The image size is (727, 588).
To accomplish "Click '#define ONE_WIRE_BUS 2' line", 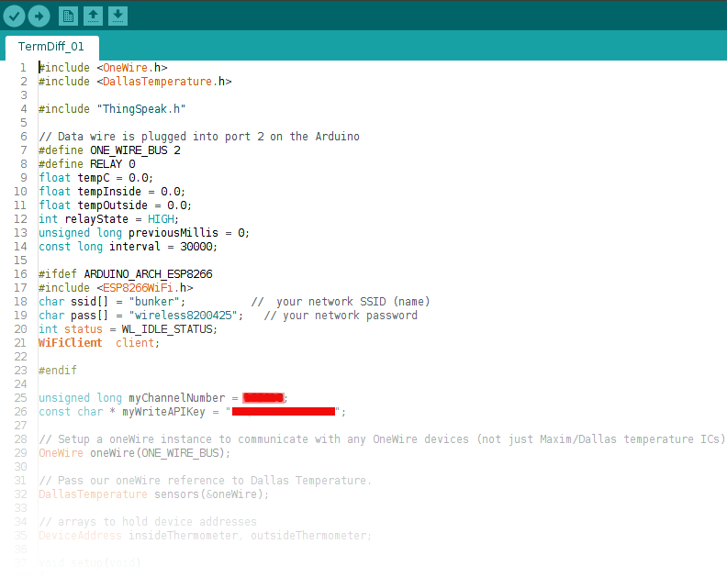I will 109,150.
